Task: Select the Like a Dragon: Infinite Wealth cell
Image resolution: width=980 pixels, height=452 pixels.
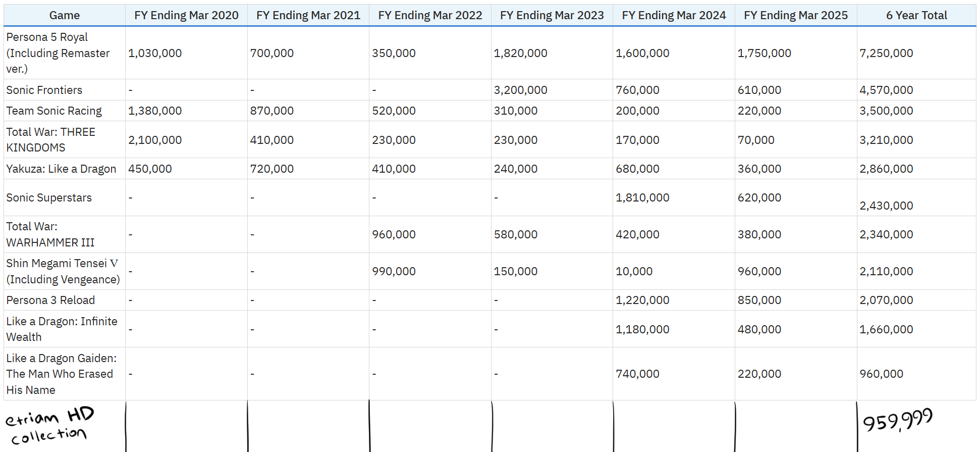Action: pyautogui.click(x=65, y=329)
